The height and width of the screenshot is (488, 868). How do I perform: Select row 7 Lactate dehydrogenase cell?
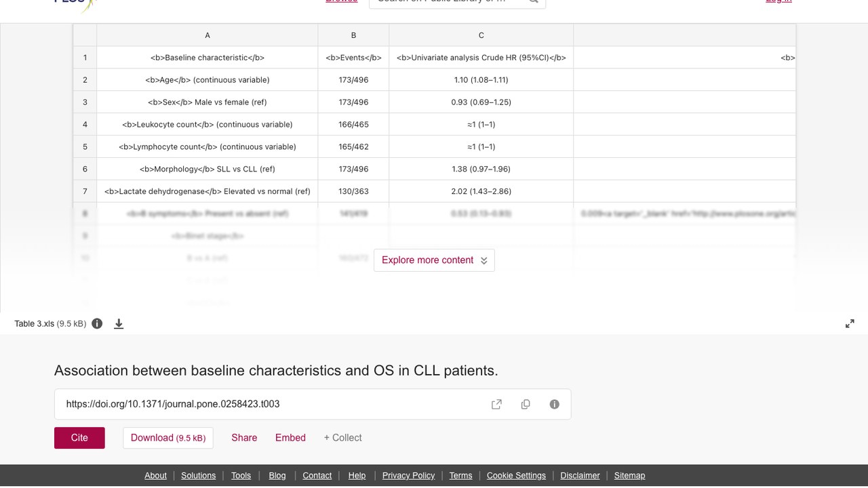208,191
